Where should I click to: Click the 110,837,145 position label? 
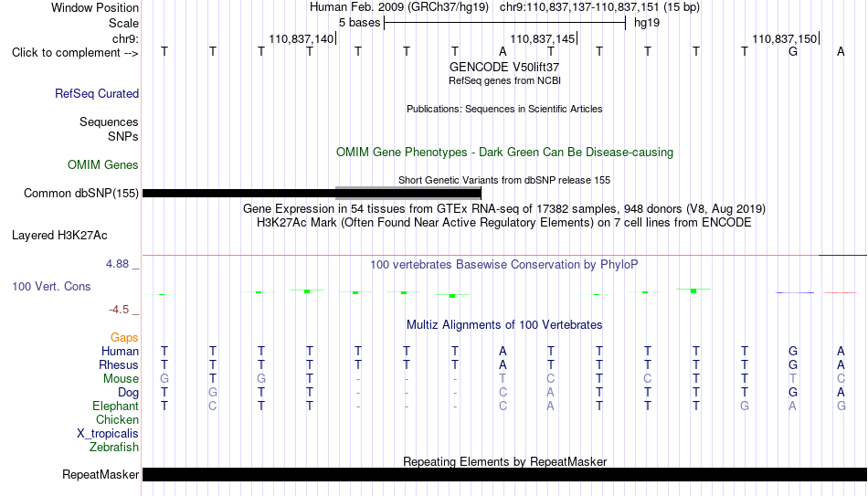[x=543, y=39]
